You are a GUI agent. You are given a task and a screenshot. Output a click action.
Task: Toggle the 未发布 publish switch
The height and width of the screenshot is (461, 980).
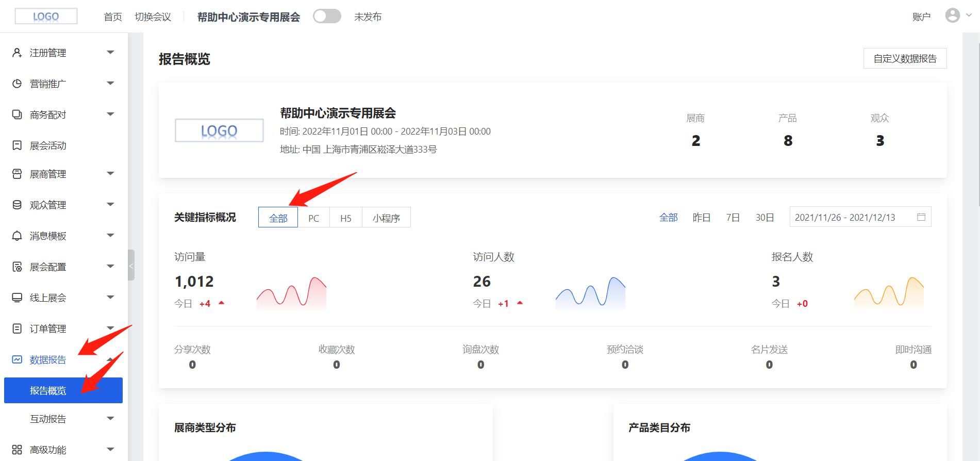[327, 17]
